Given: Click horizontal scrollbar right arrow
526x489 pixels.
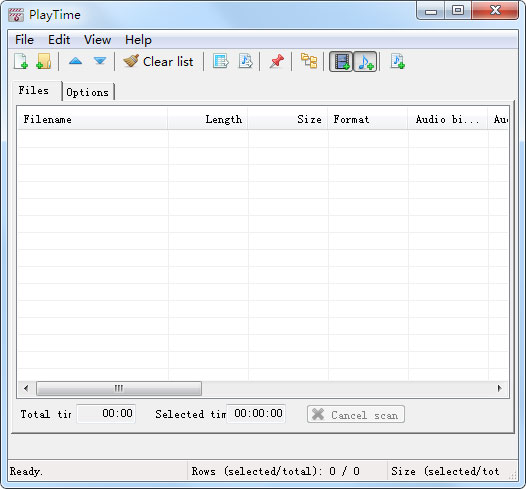Looking at the screenshot, I should pos(499,388).
